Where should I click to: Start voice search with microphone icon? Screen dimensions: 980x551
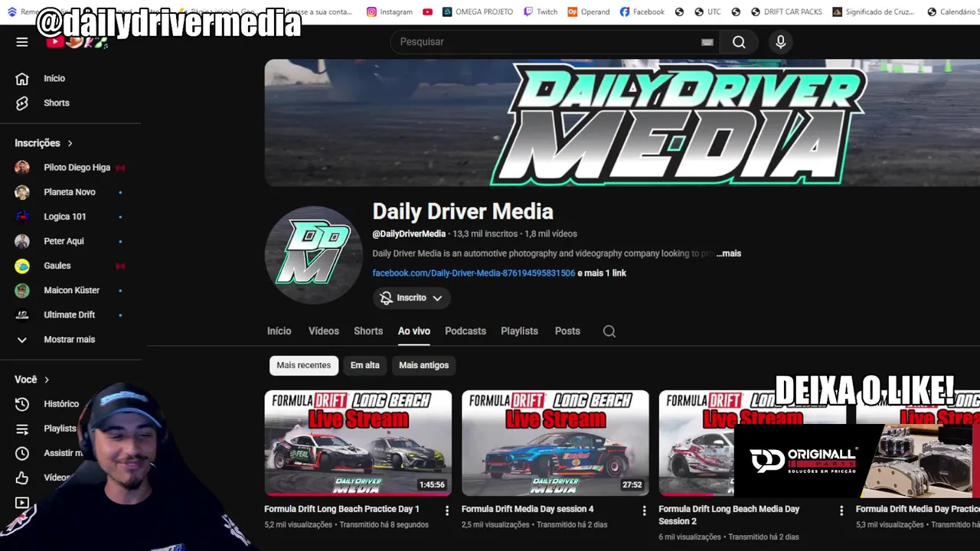[x=781, y=42]
